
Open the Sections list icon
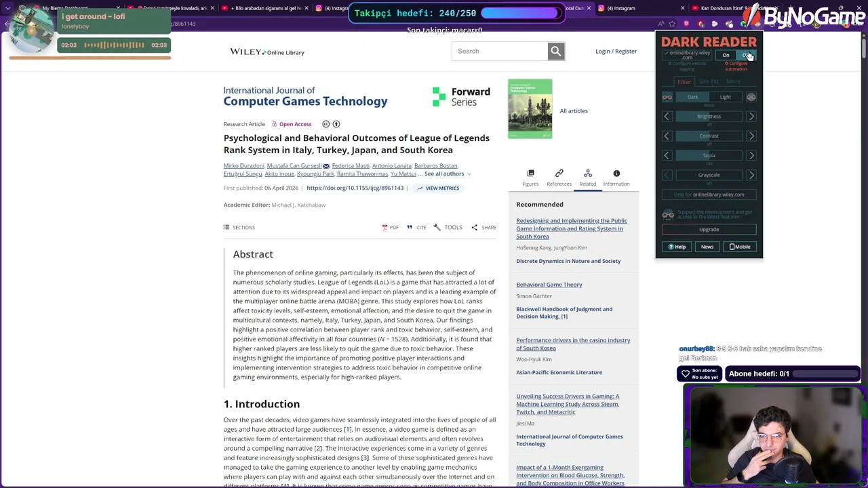click(226, 228)
